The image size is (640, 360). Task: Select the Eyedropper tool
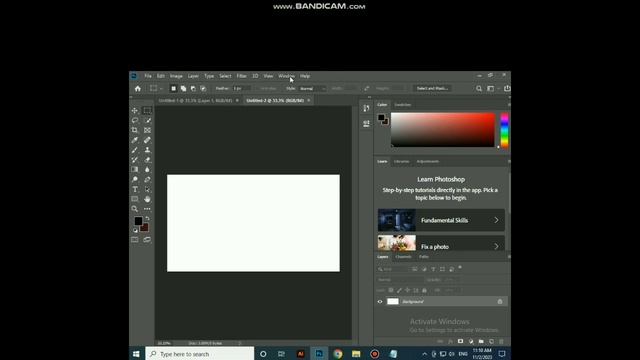135,140
